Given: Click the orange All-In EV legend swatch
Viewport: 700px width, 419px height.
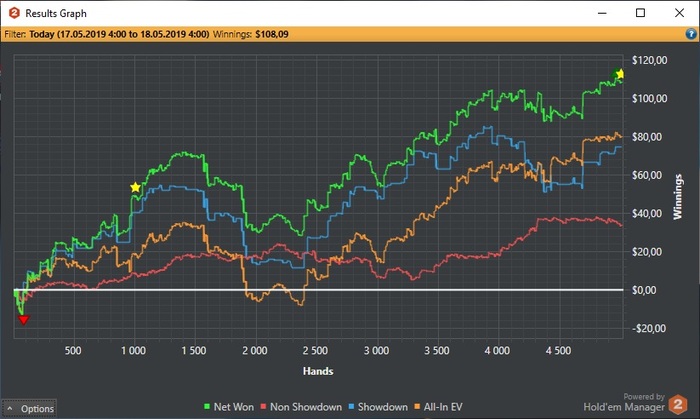Looking at the screenshot, I should [x=417, y=407].
